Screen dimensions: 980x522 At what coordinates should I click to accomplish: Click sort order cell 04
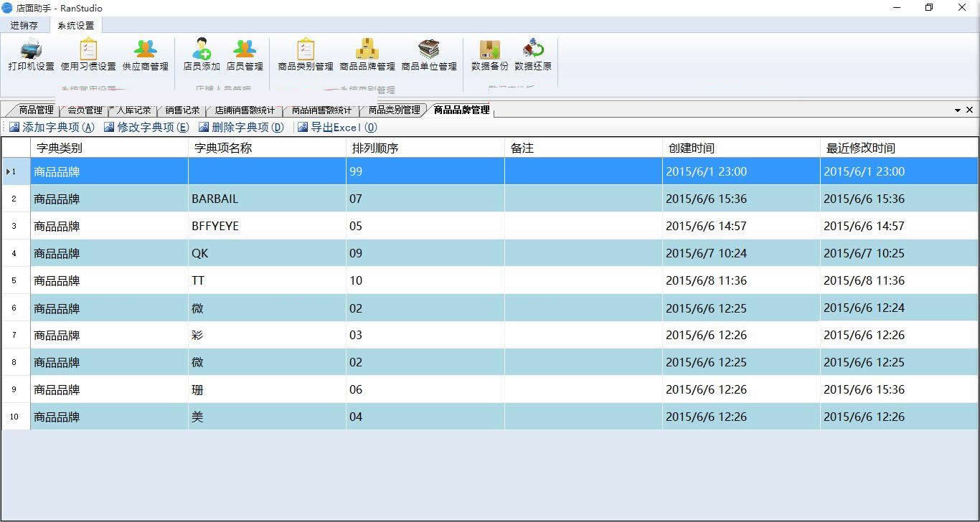[425, 417]
